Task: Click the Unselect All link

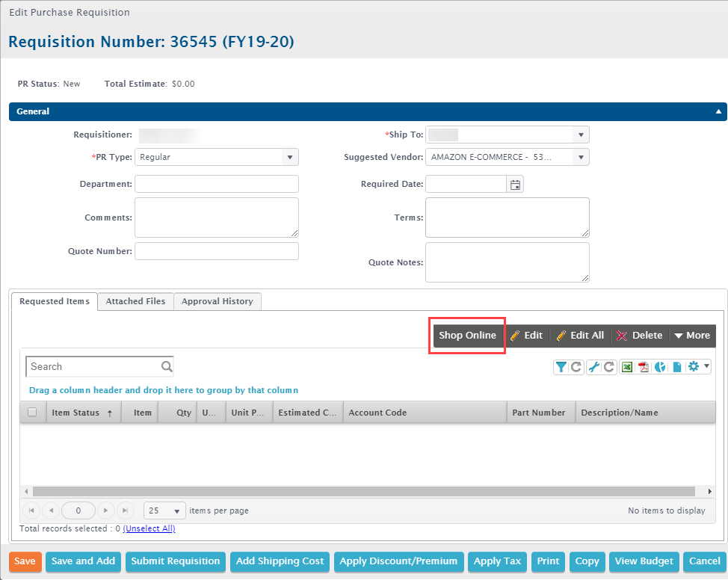Action: pos(149,528)
